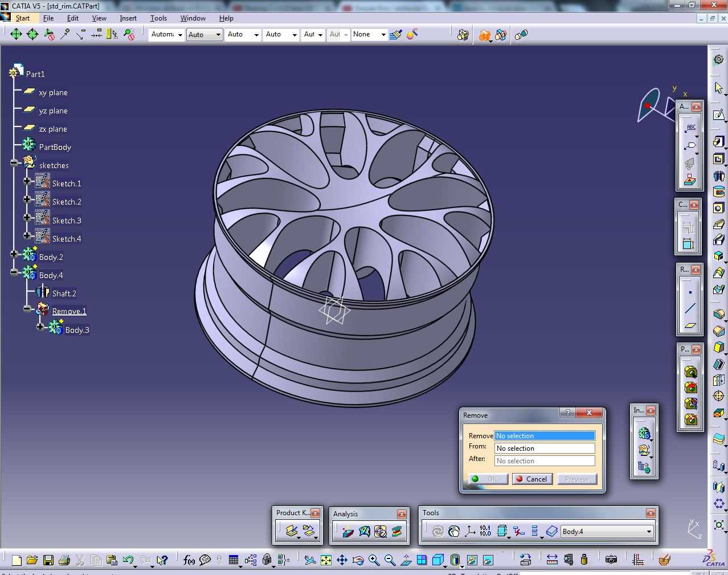Select the Fit All In view icon
This screenshot has width=728, height=575.
coord(326,560)
